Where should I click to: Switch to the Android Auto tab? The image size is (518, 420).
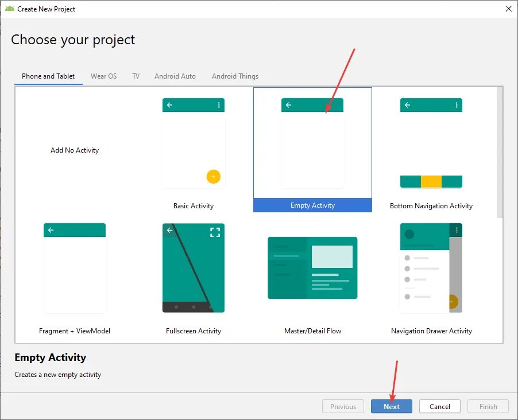pos(175,76)
